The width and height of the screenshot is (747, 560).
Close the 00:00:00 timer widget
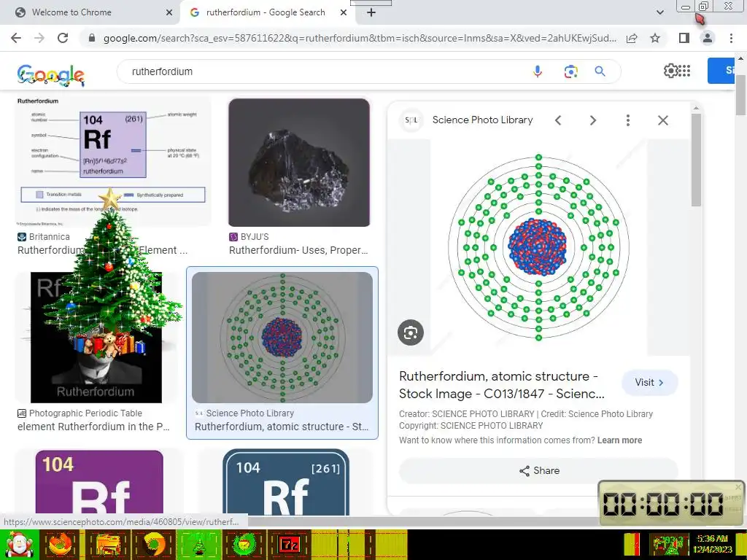point(738,486)
